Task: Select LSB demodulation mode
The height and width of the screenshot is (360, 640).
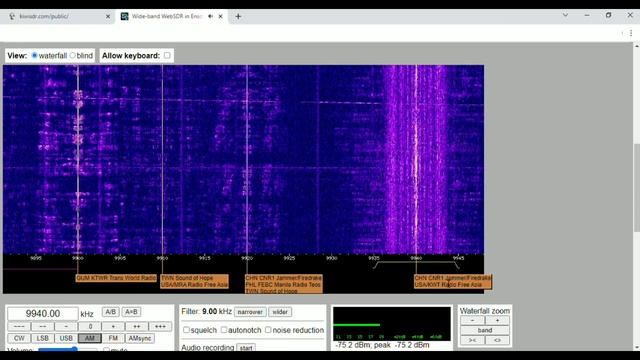Action: (x=42, y=338)
